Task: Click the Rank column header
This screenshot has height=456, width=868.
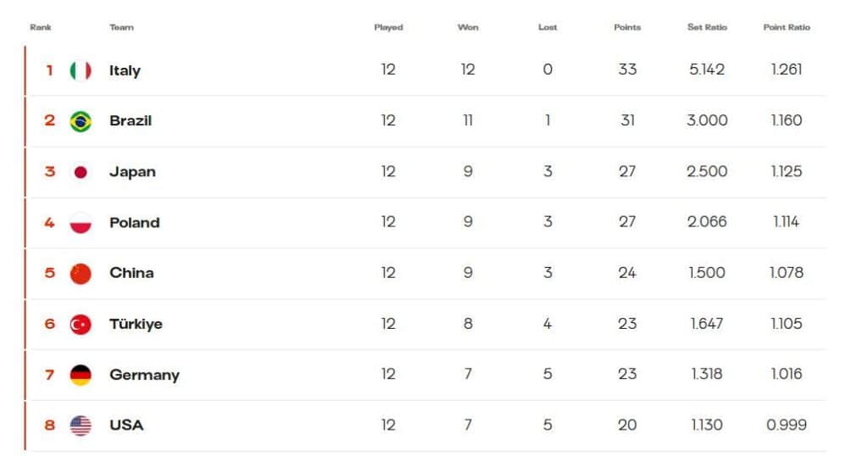Action: pos(41,27)
